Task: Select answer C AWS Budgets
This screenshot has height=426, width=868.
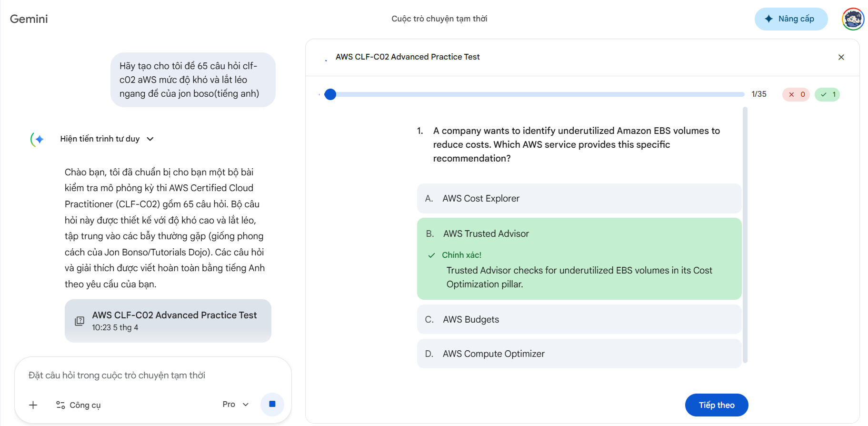Action: point(579,319)
